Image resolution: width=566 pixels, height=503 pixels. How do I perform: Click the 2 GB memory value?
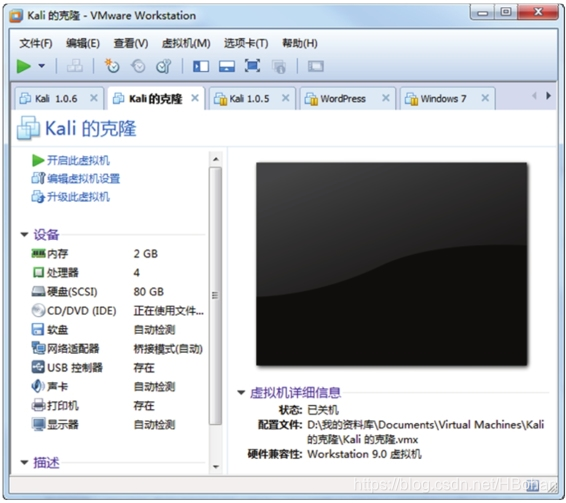(146, 254)
